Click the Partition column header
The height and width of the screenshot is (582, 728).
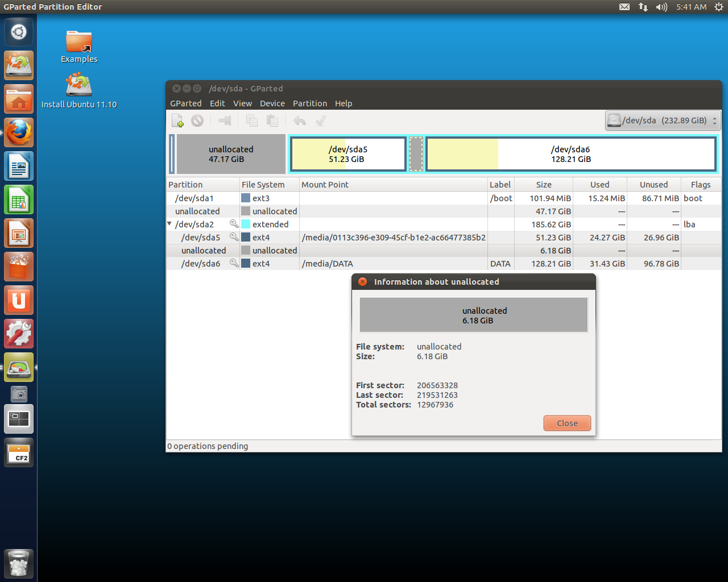203,185
